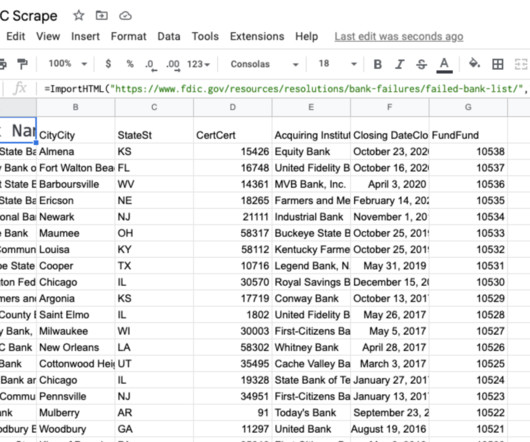Select the 'Today's Bank' cell
Image resolution: width=530 pixels, height=442 pixels.
pyautogui.click(x=311, y=413)
